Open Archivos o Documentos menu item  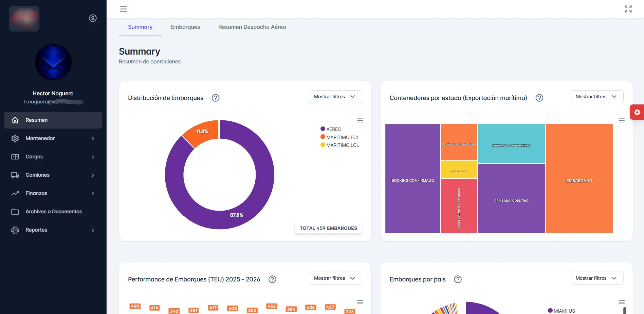point(53,212)
